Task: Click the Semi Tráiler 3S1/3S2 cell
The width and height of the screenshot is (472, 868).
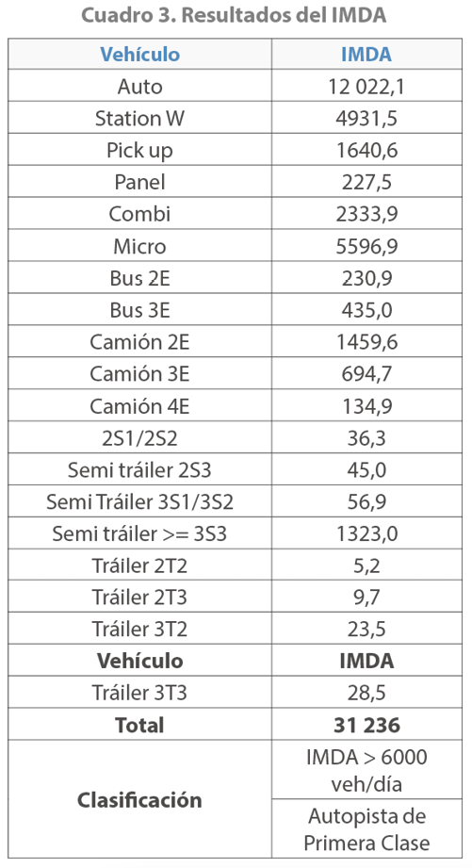Action: pos(139,501)
